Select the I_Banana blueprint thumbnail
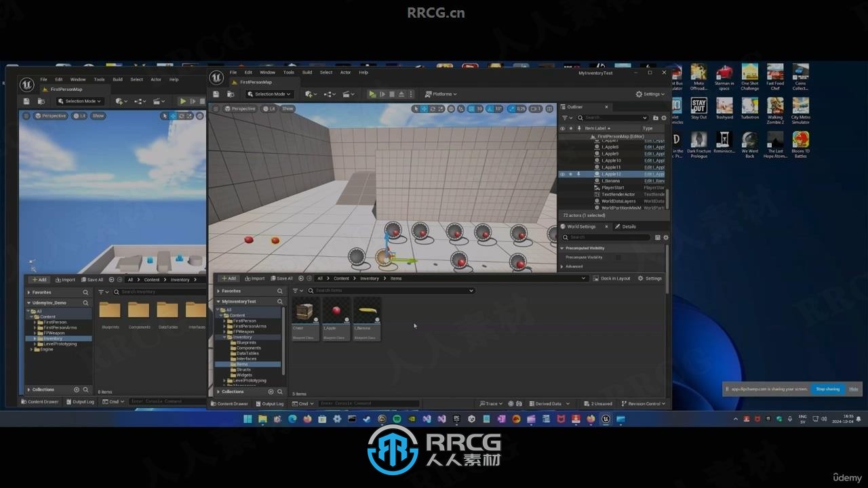The image size is (868, 488). (x=367, y=319)
